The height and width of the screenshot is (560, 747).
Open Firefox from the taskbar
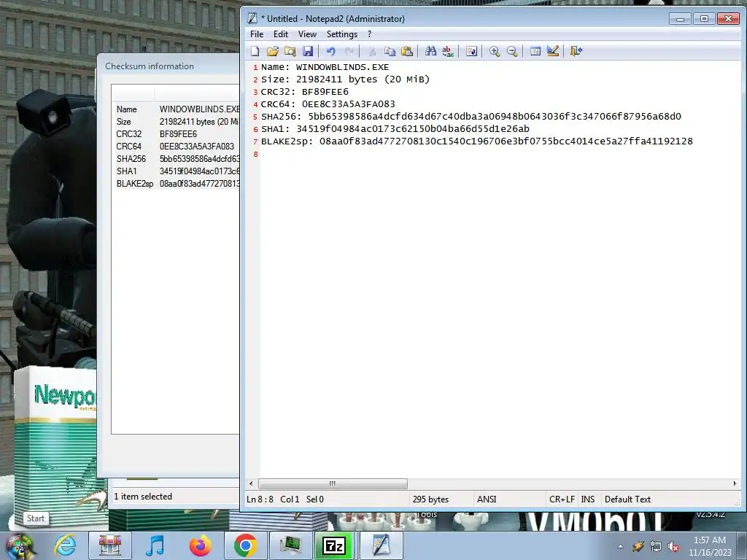(x=201, y=545)
